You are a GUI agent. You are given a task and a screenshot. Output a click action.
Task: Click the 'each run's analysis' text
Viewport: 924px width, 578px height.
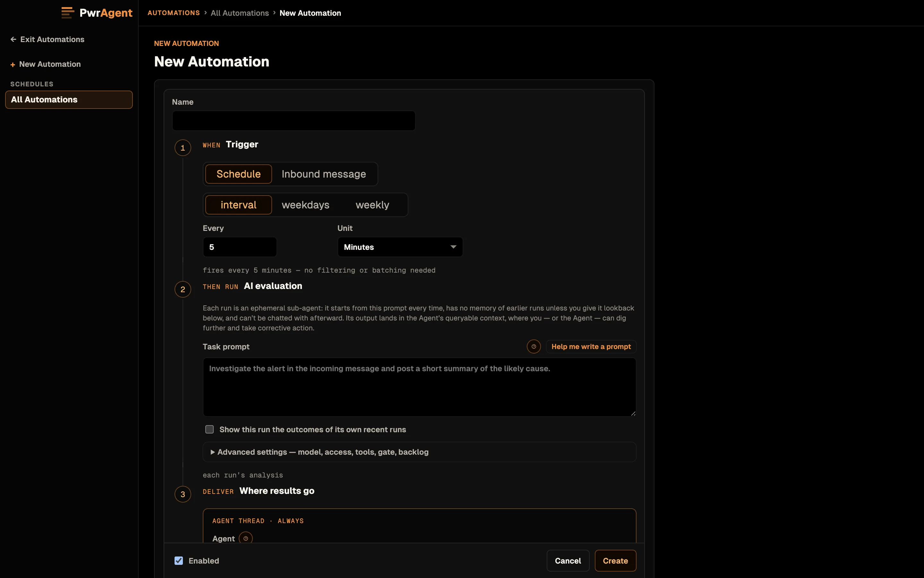tap(243, 475)
